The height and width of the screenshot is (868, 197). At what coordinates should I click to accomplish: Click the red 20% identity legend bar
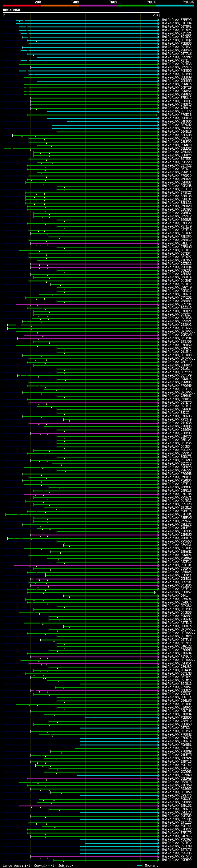tap(22, 6)
